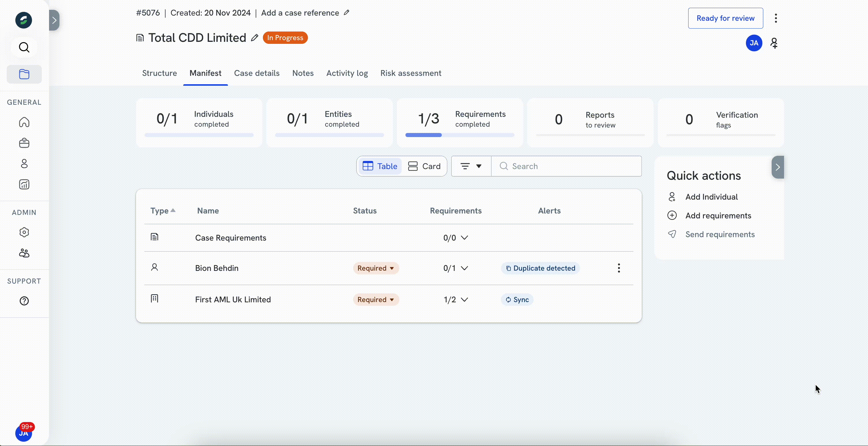Edit the case name with the pencil icon
Viewport: 868px width, 446px height.
(255, 38)
